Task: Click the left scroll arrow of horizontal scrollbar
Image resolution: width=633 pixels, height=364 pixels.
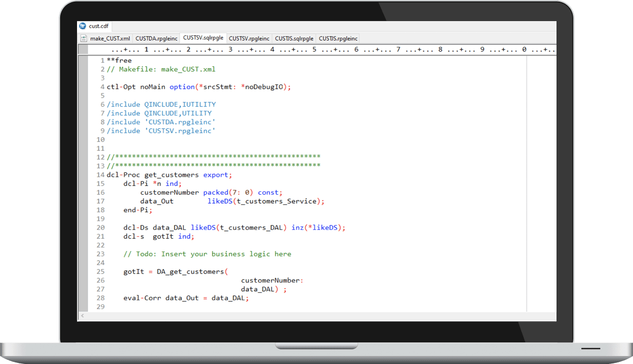Action: point(82,315)
